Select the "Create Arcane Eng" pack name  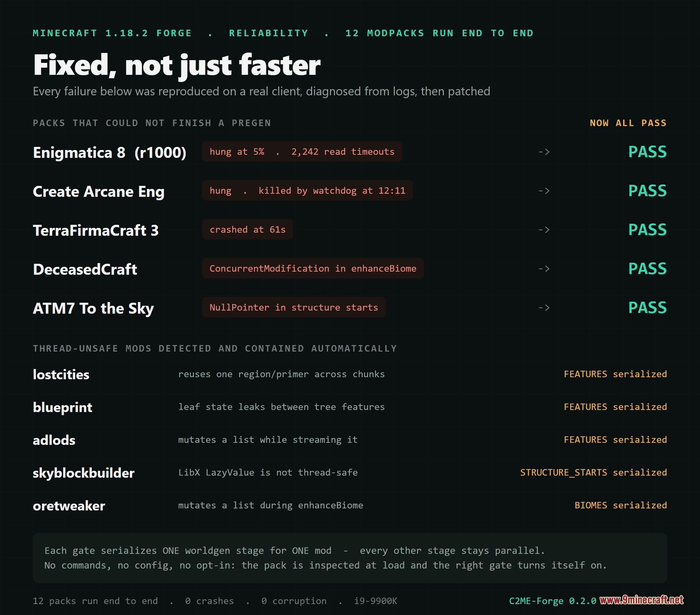point(99,192)
